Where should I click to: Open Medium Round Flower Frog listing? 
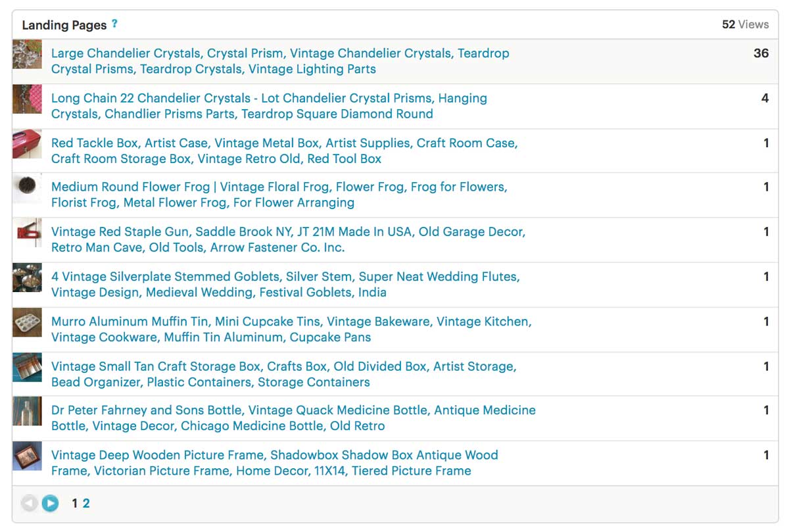(279, 195)
